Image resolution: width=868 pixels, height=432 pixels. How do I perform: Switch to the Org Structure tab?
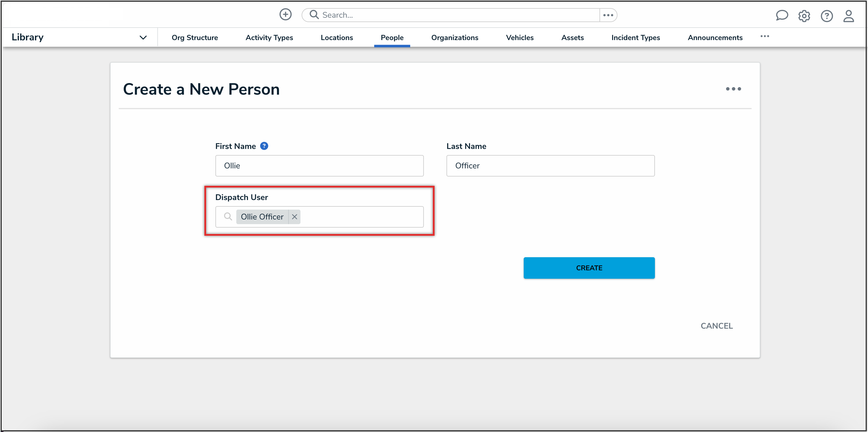[x=195, y=37]
